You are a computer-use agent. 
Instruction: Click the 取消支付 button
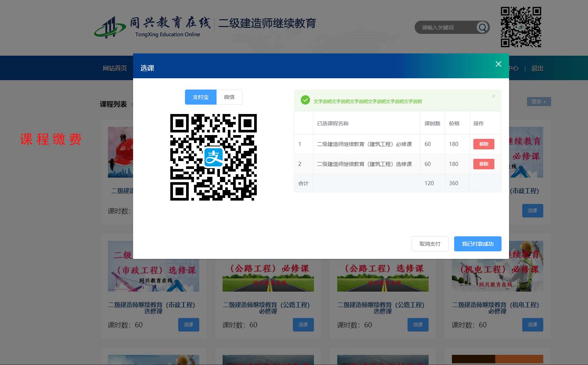[x=430, y=244]
